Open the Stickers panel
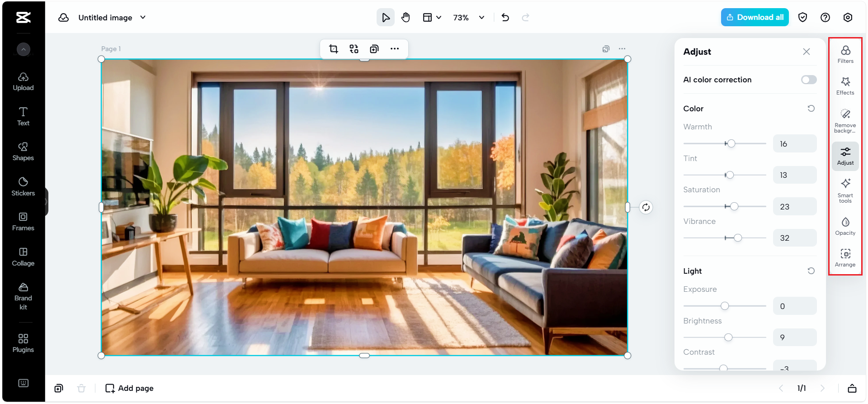 [x=23, y=186]
